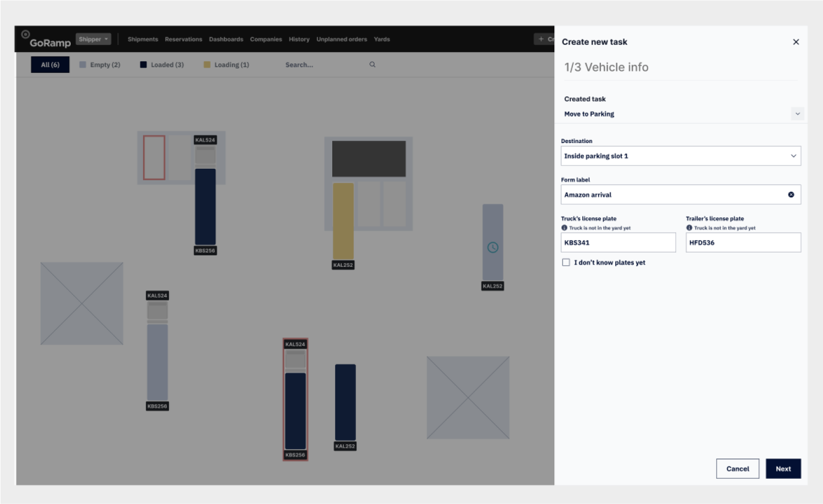Click the Truck's license plate field
This screenshot has height=504, width=823.
click(x=618, y=243)
